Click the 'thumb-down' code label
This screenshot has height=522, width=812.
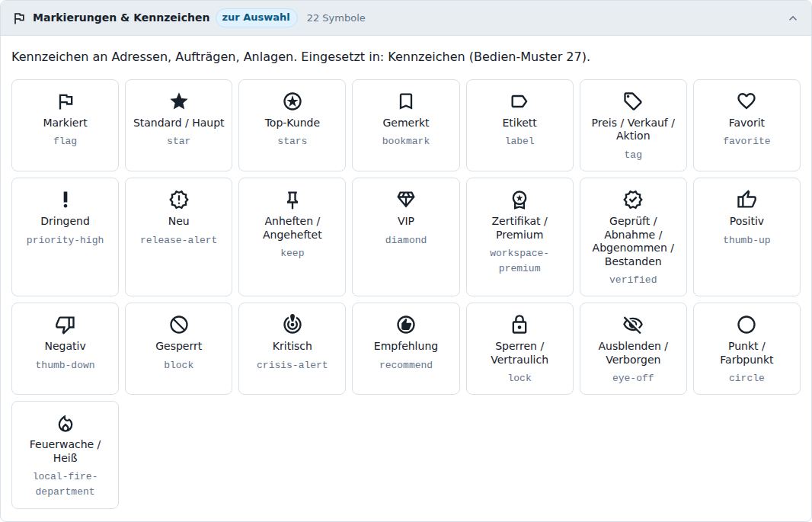[66, 364]
